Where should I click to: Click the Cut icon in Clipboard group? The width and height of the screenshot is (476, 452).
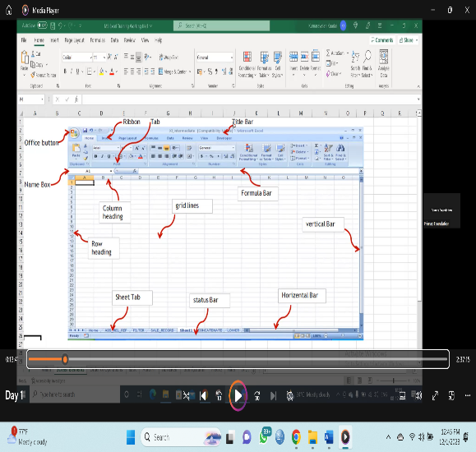(x=36, y=54)
